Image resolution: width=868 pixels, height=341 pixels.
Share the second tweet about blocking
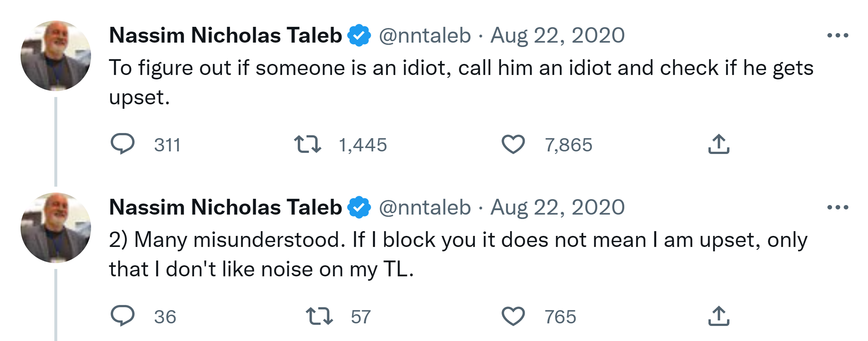pos(719,316)
